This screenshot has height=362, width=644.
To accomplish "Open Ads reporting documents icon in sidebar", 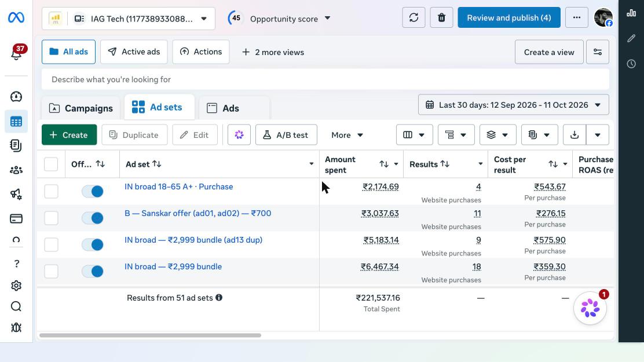I will [16, 145].
